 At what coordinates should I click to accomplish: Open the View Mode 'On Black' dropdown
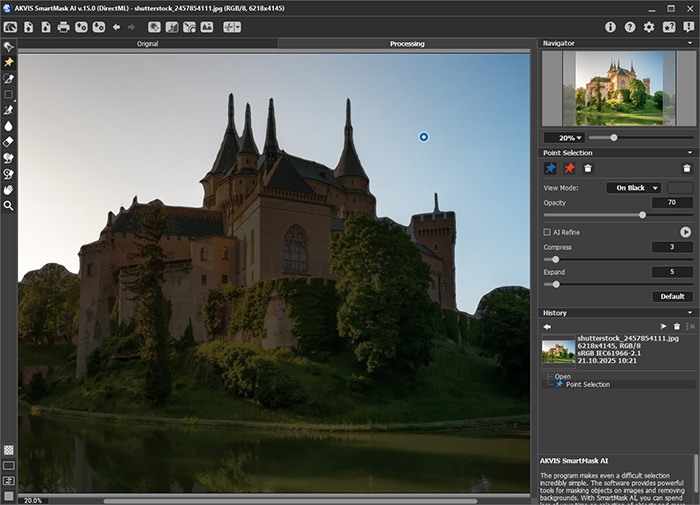pos(634,187)
